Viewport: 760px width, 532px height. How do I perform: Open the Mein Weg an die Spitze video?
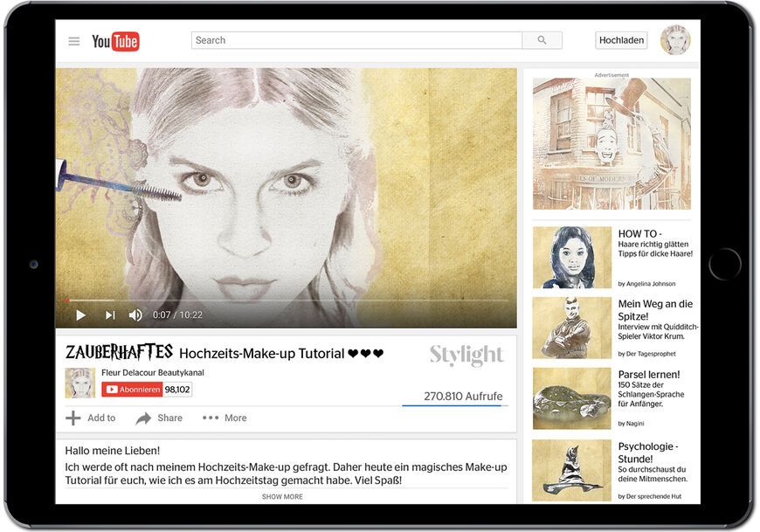coord(655,310)
